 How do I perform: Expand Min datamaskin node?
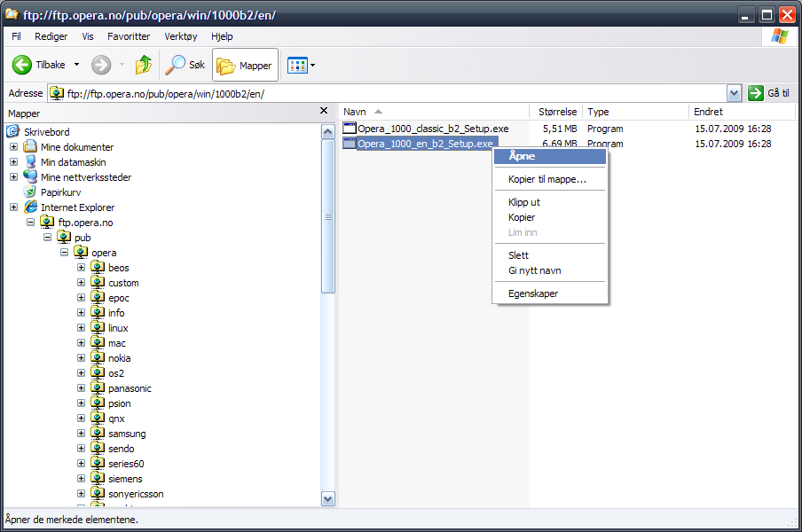click(x=14, y=162)
